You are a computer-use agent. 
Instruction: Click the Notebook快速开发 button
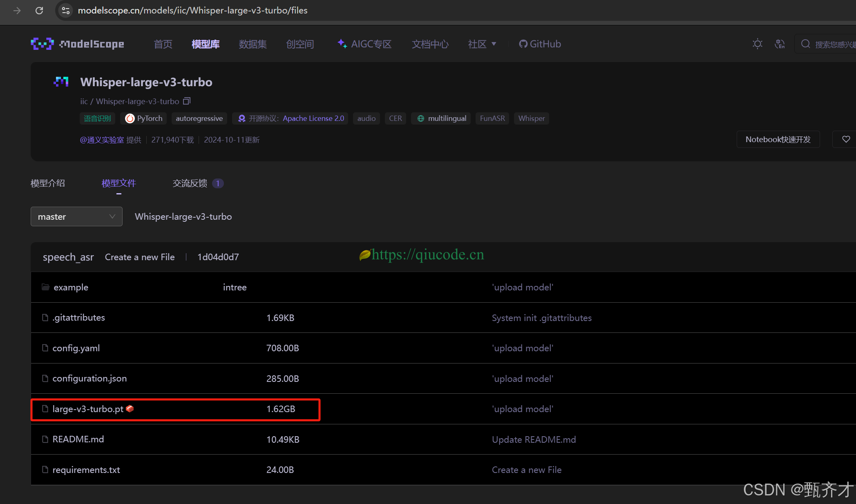pos(778,139)
